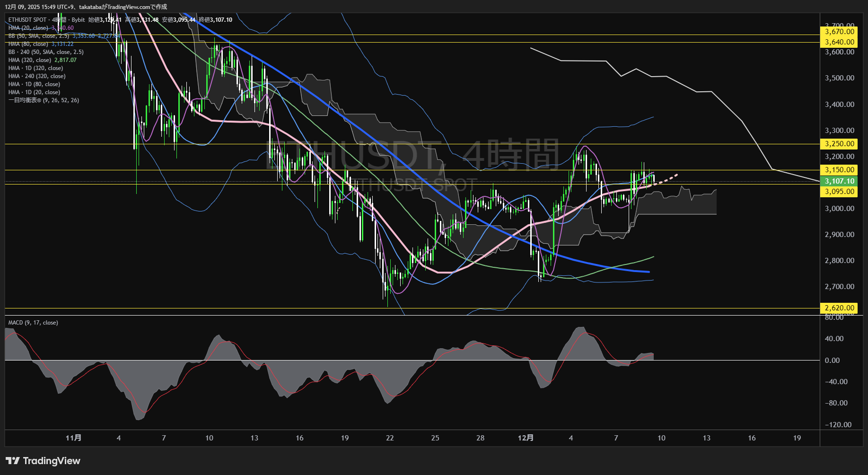Click the yellow 3,095.00 price label
This screenshot has width=868, height=475.
tap(840, 192)
